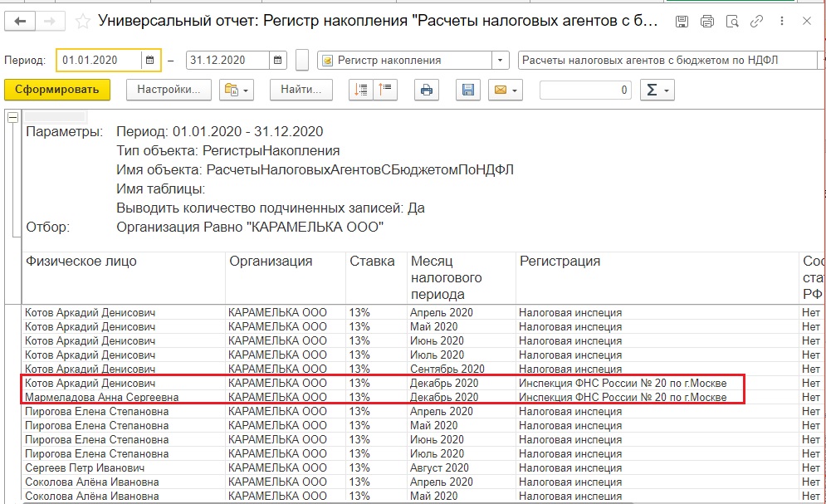Click the start date field 01.01.2020
Viewport: 826px width, 504px height.
(x=99, y=60)
